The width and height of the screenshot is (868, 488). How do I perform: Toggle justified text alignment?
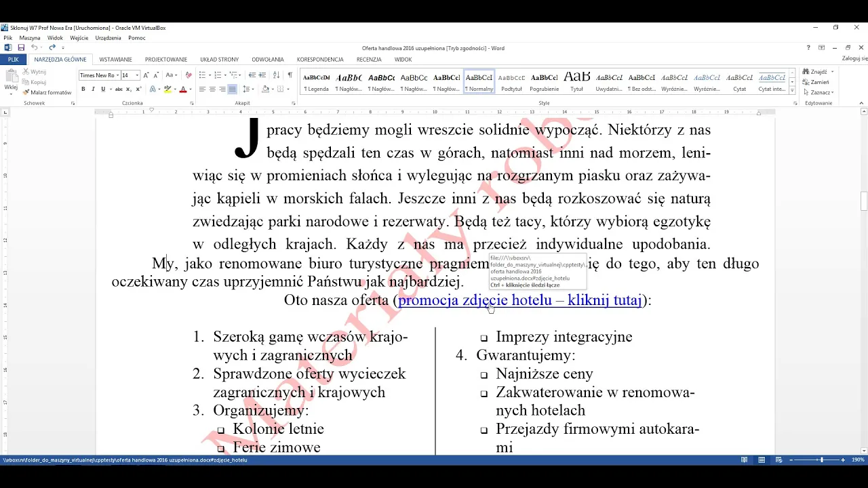pos(233,89)
